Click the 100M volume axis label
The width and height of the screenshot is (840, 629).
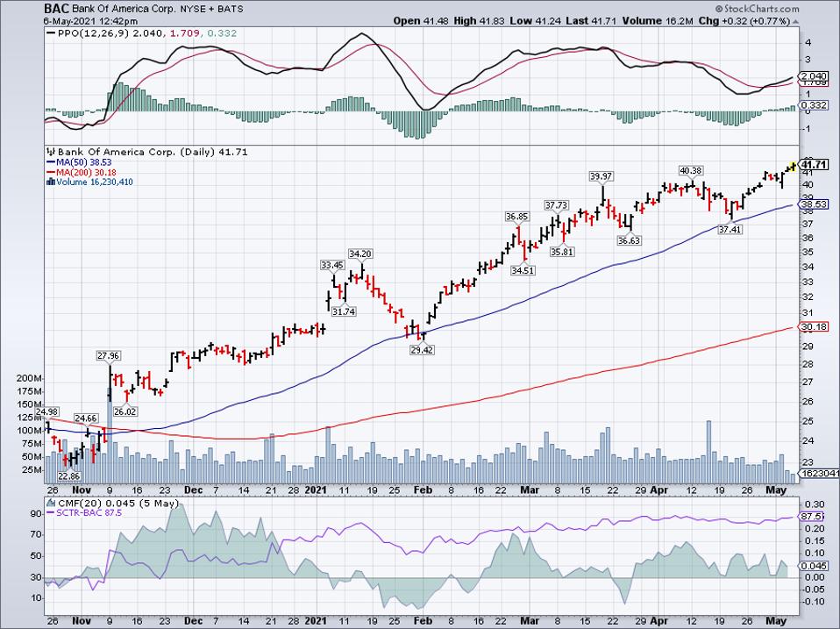[x=30, y=431]
